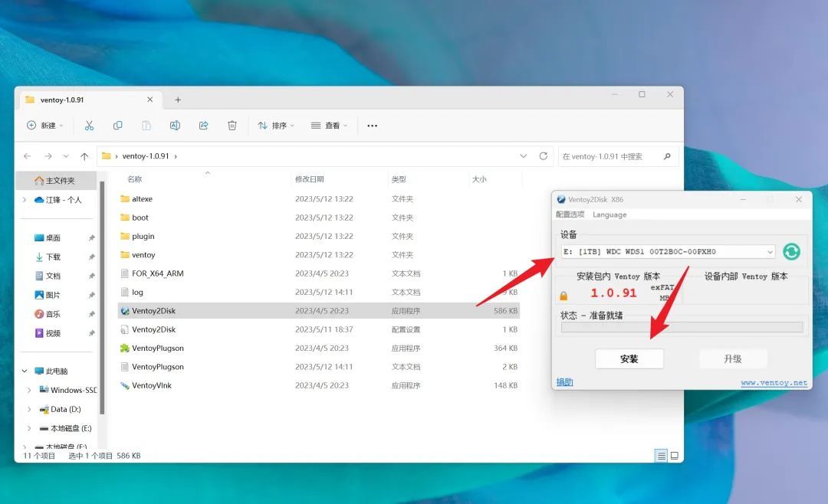Open the three-dot more options menu

coord(373,126)
